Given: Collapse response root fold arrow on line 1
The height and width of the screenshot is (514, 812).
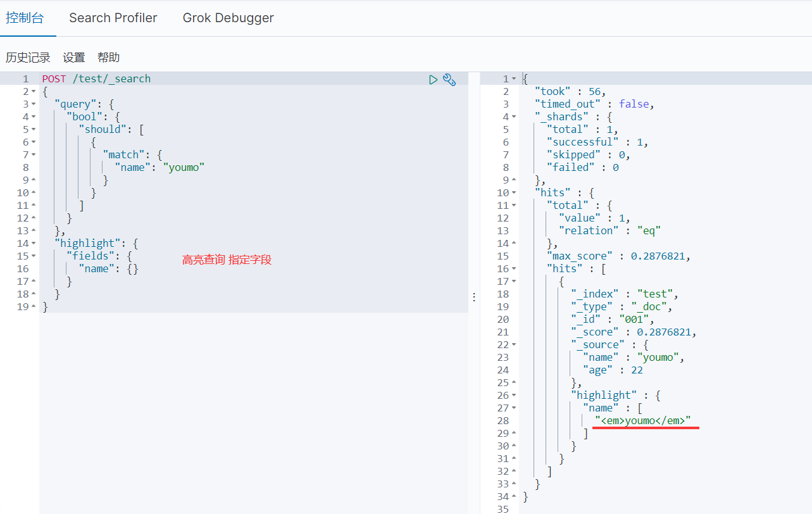Looking at the screenshot, I should pyautogui.click(x=514, y=79).
